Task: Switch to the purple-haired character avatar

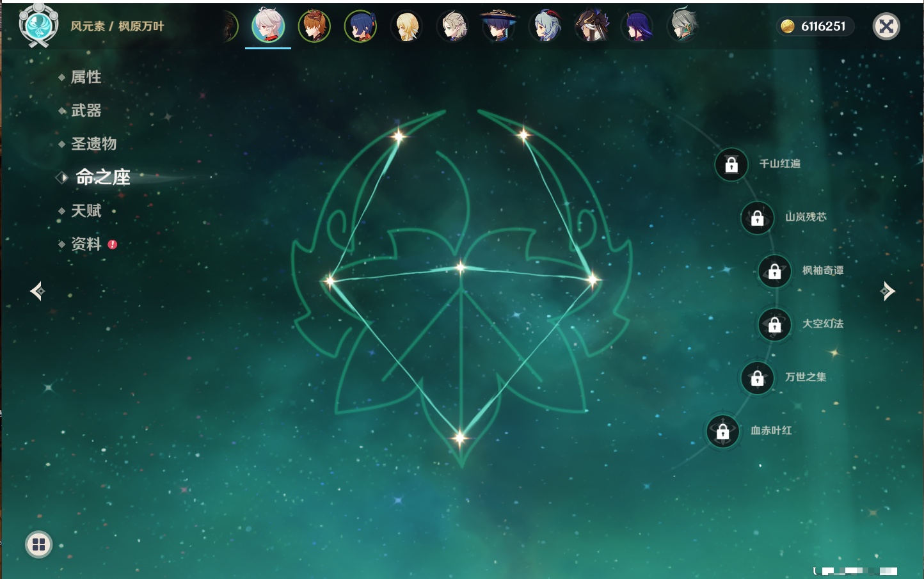Action: [x=638, y=26]
